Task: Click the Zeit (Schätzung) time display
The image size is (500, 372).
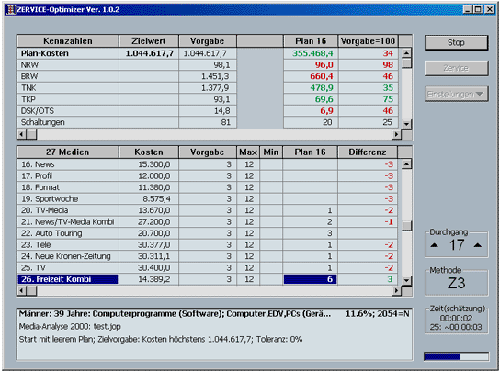Action: (x=456, y=323)
